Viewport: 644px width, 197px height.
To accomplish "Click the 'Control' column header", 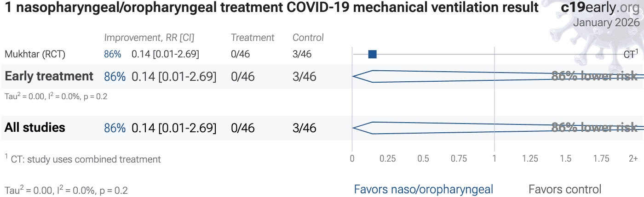I will (x=308, y=38).
